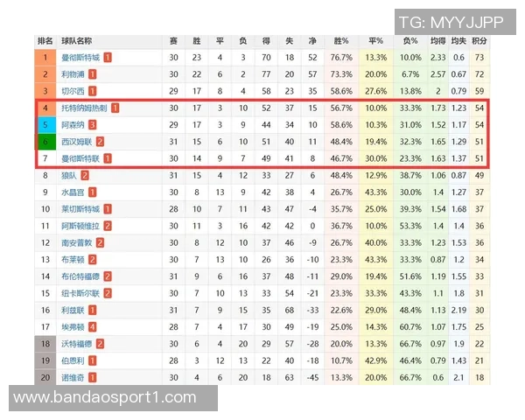Click the red badge beside 阿森纳
The image size is (525, 420).
[93, 125]
